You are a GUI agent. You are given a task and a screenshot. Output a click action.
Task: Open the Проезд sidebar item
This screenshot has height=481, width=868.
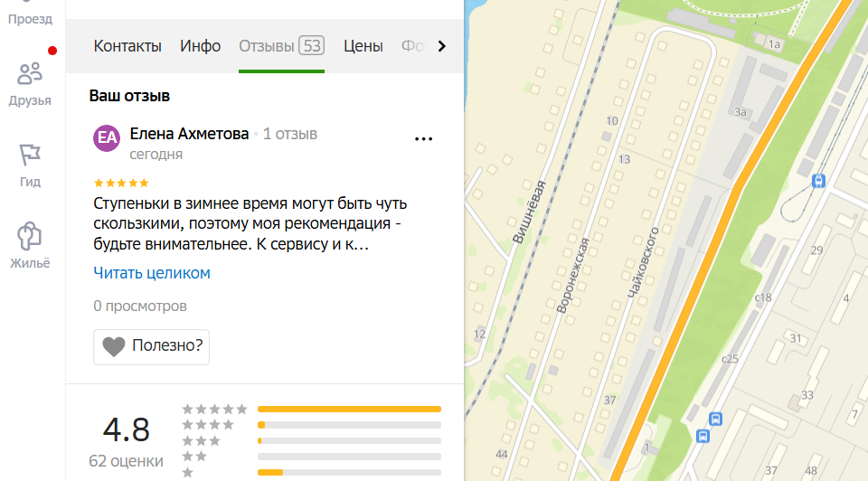click(x=30, y=15)
